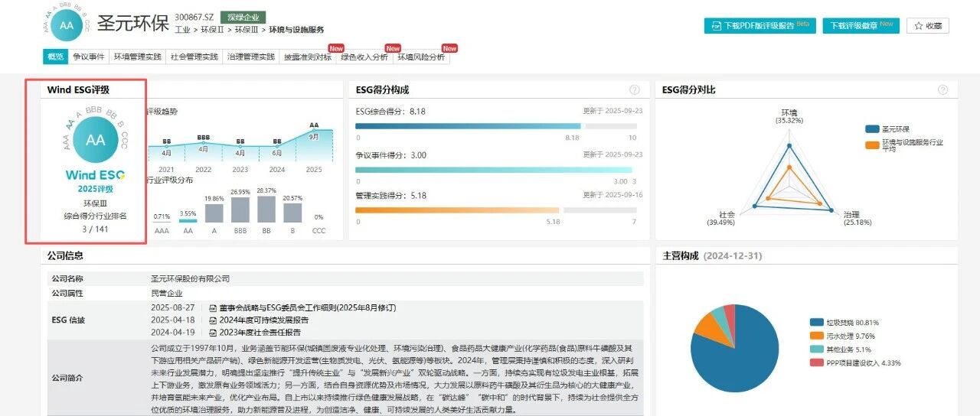The height and width of the screenshot is (416, 980).
Task: Open 工业 breadcrumb link
Action: (x=182, y=30)
